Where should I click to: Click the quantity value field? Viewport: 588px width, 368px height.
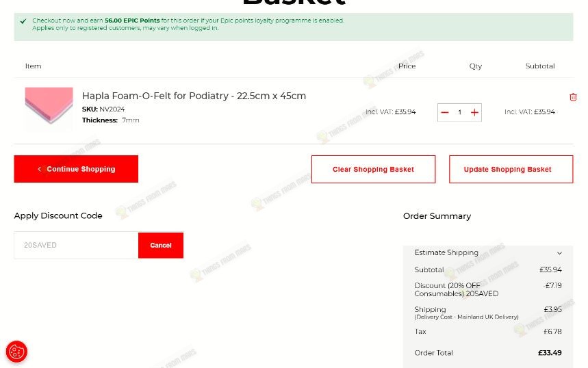click(x=459, y=112)
